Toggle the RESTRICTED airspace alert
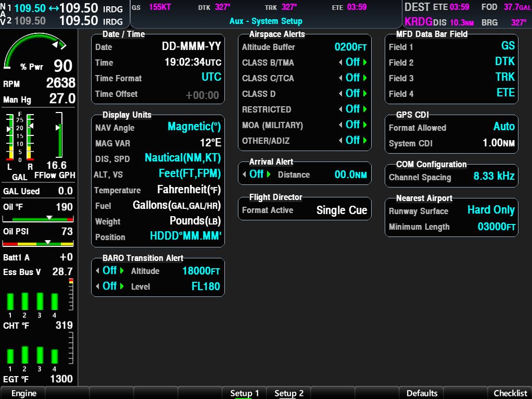This screenshot has width=532, height=399. (352, 109)
